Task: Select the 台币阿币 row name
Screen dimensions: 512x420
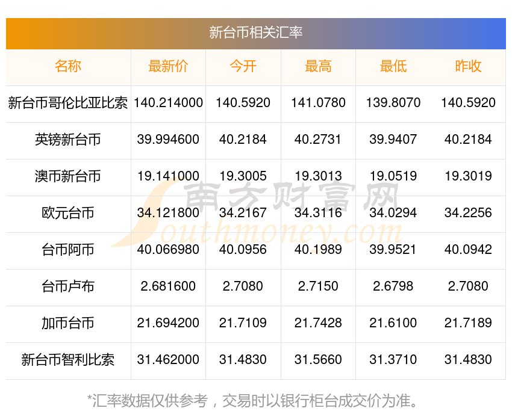Action: click(68, 250)
